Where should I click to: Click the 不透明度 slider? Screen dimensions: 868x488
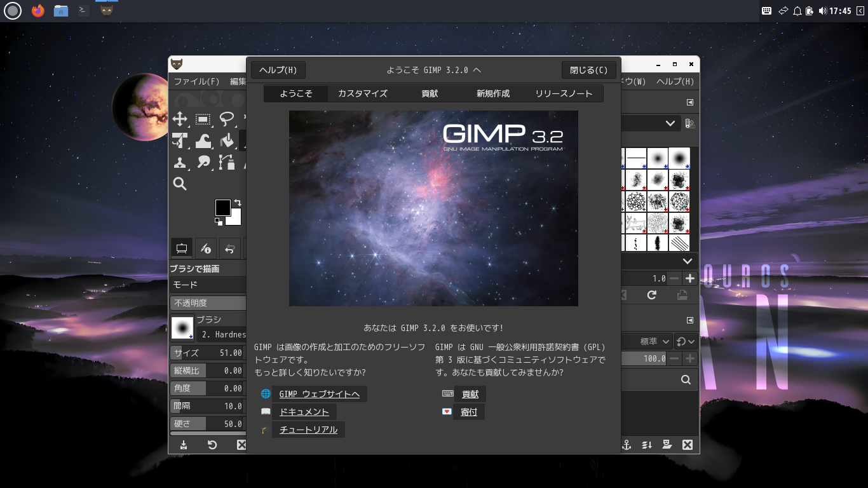tap(208, 303)
